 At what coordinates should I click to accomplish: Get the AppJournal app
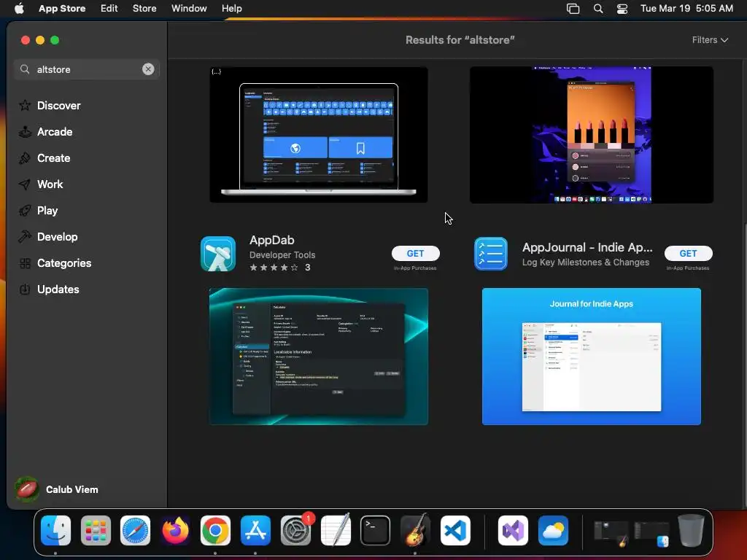coord(688,253)
